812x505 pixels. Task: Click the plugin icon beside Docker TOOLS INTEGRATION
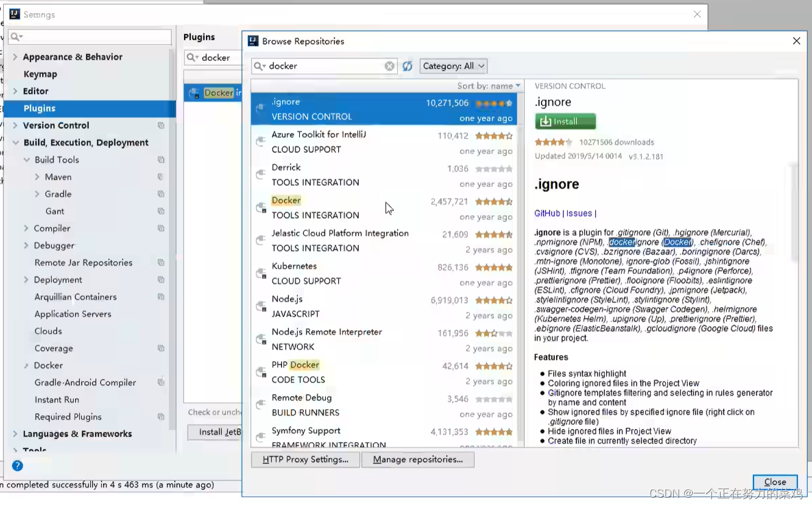[x=261, y=207]
